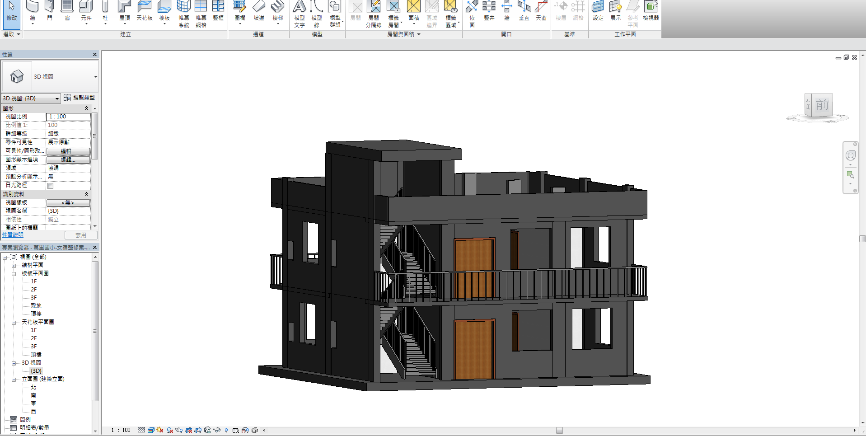The height and width of the screenshot is (436, 866).
Task: Open the properties help link
Action: (11, 235)
